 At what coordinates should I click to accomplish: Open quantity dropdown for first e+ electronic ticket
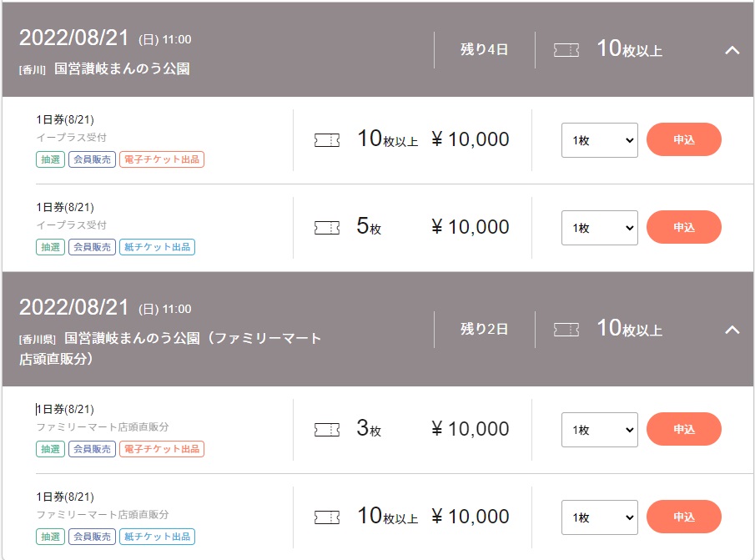(600, 140)
